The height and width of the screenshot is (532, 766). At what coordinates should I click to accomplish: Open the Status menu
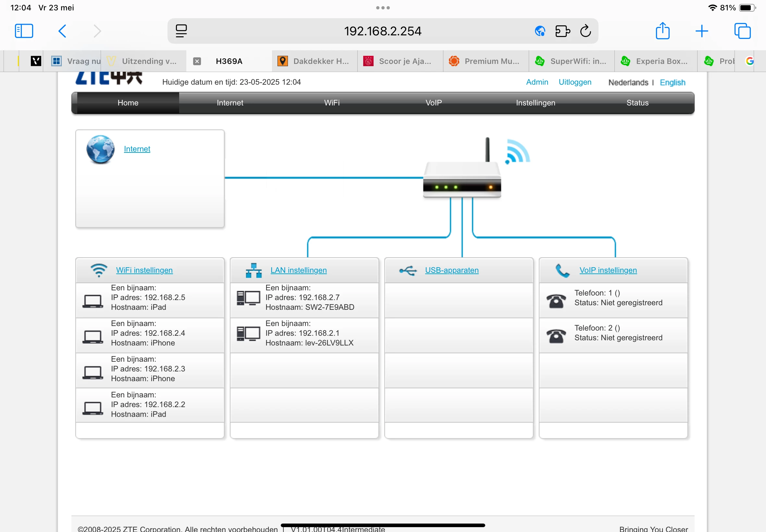[637, 103]
